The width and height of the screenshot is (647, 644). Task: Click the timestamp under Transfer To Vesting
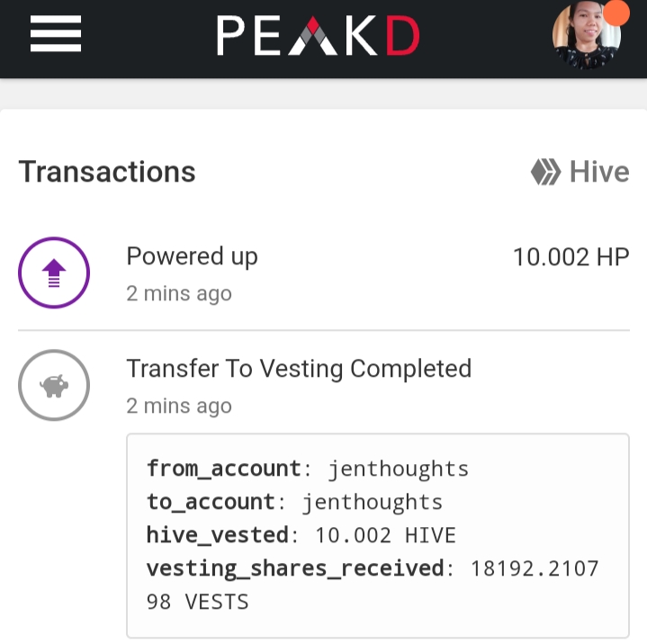pyautogui.click(x=179, y=406)
